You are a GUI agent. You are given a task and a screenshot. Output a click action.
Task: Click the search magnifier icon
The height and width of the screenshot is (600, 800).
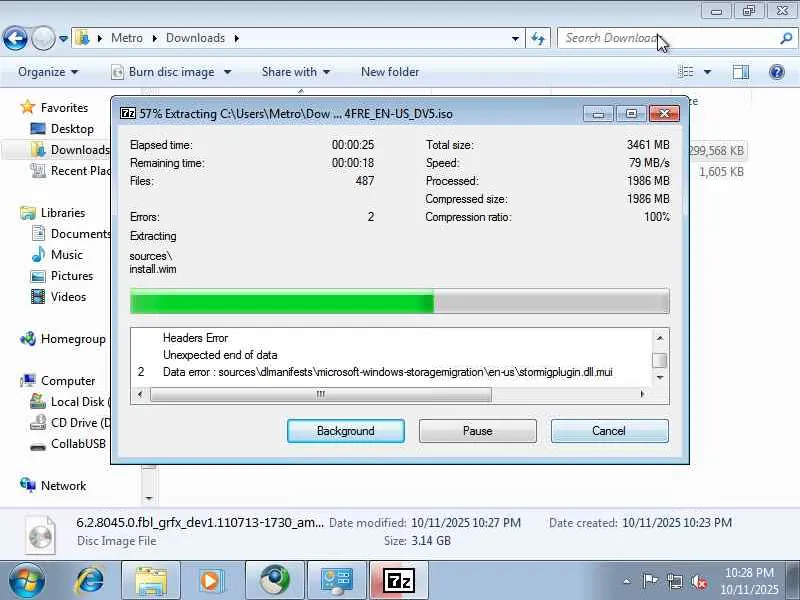[x=786, y=38]
